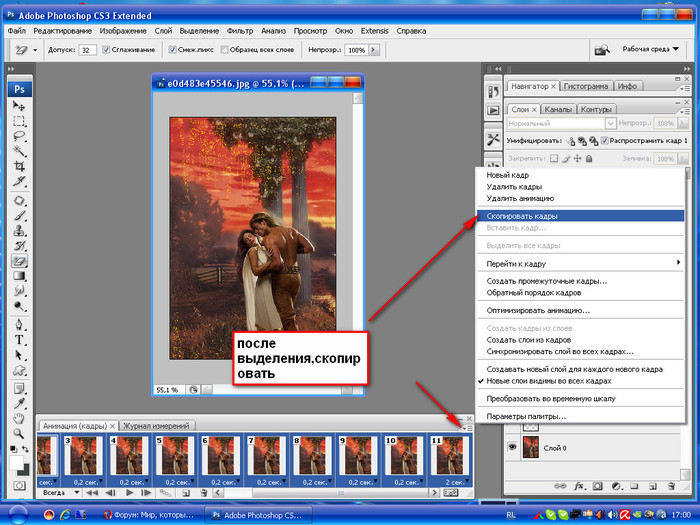Screen dimensions: 700x525
Task: Open the Actions panel icon
Action: [x=493, y=110]
